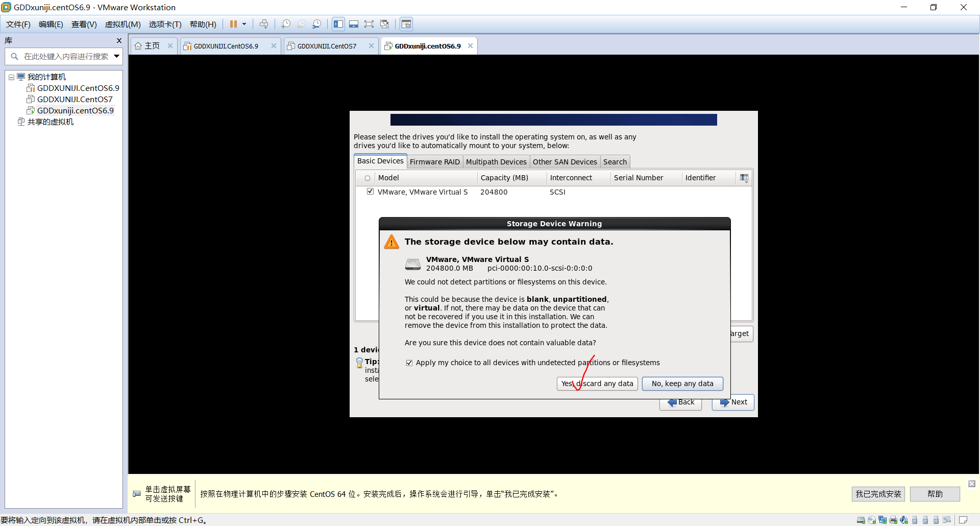The height and width of the screenshot is (526, 980).
Task: Sort by Identifier column header
Action: click(x=709, y=178)
